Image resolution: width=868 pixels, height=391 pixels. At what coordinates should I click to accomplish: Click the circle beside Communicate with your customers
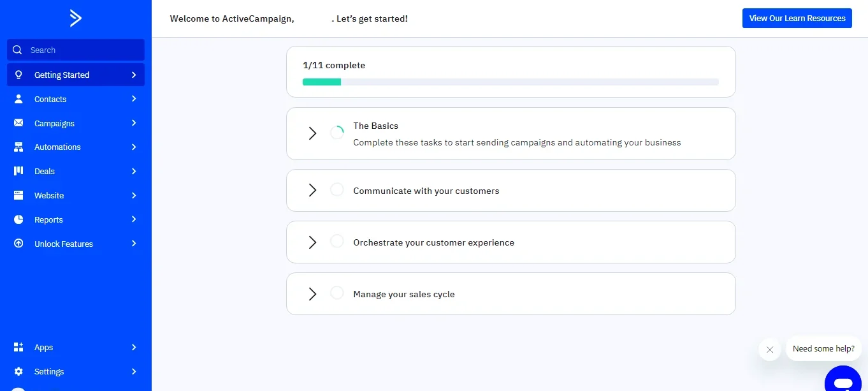tap(337, 189)
